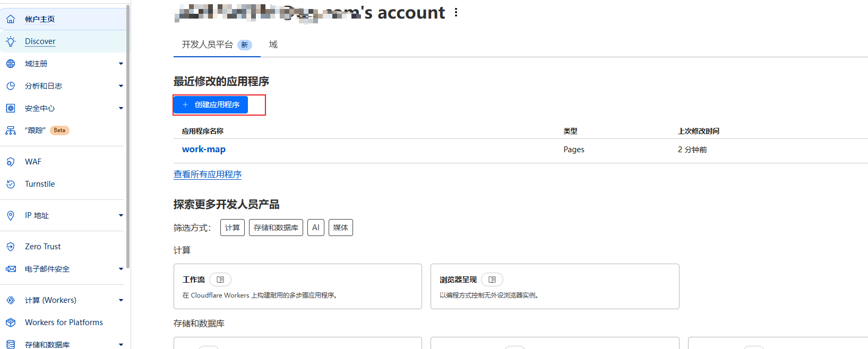Click the Turnstile icon in sidebar
The image size is (868, 349).
pos(11,184)
